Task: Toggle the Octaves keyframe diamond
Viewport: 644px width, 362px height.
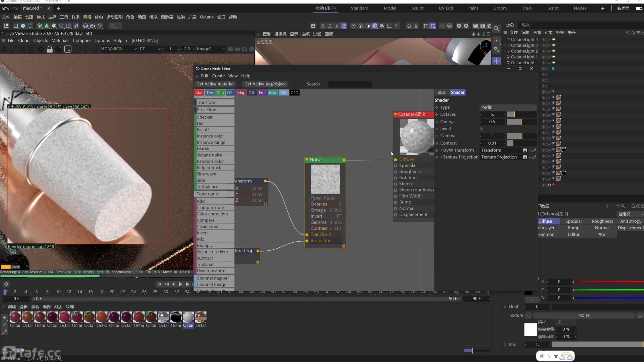Action: pos(437,115)
